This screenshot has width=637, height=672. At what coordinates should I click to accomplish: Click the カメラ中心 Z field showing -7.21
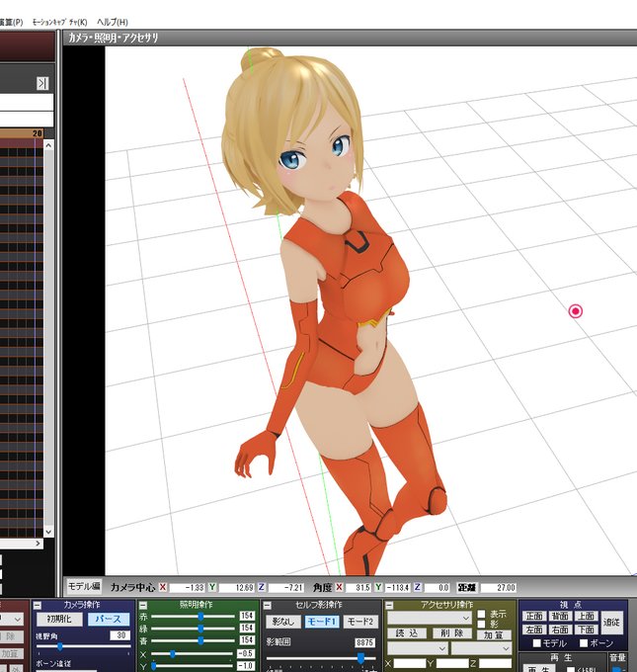coord(286,588)
